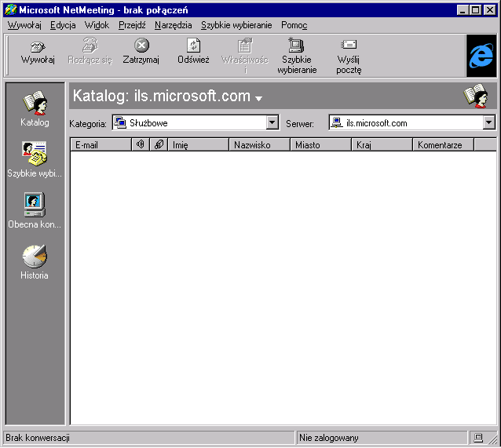This screenshot has width=501, height=448.
Task: Switch to Obecna kon... sidebar view
Action: pyautogui.click(x=35, y=210)
